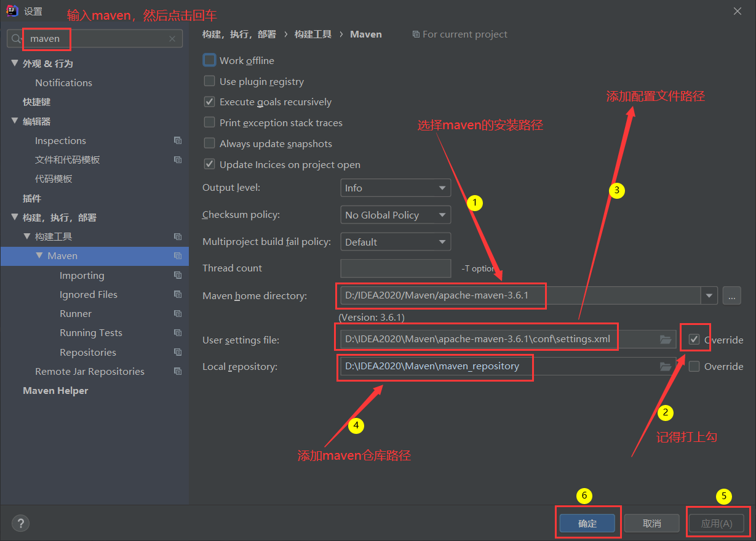Click the project-scope icon next to 文件和代码模板
This screenshot has width=756, height=541.
click(178, 159)
